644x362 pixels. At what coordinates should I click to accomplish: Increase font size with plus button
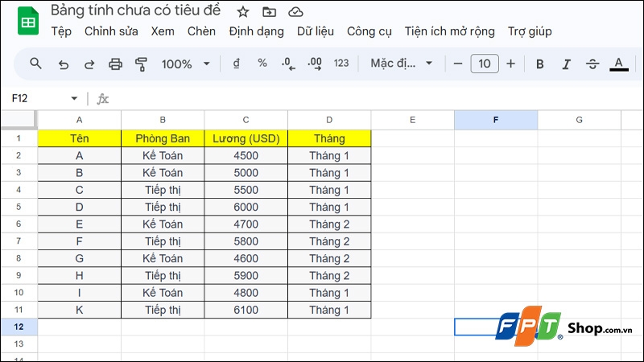[510, 64]
